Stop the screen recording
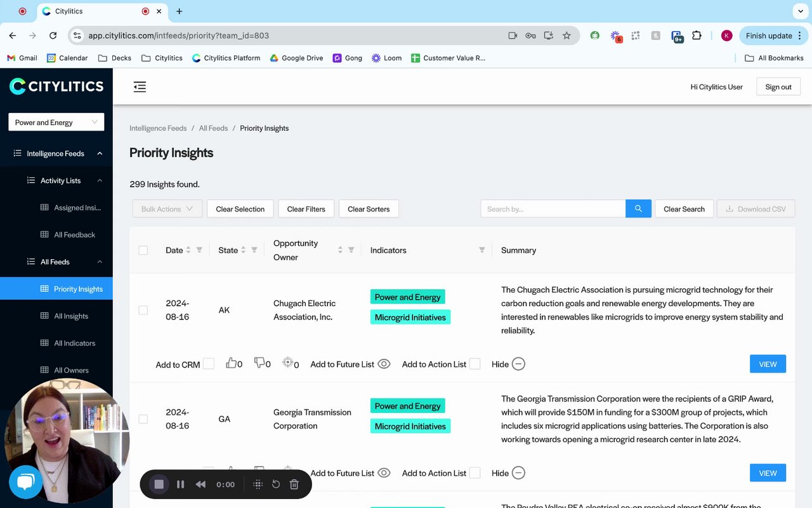 coord(159,485)
